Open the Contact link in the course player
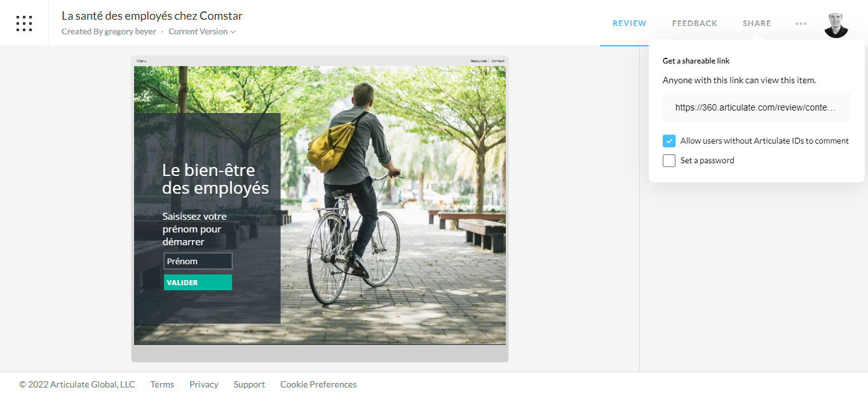The height and width of the screenshot is (397, 868). click(x=498, y=61)
